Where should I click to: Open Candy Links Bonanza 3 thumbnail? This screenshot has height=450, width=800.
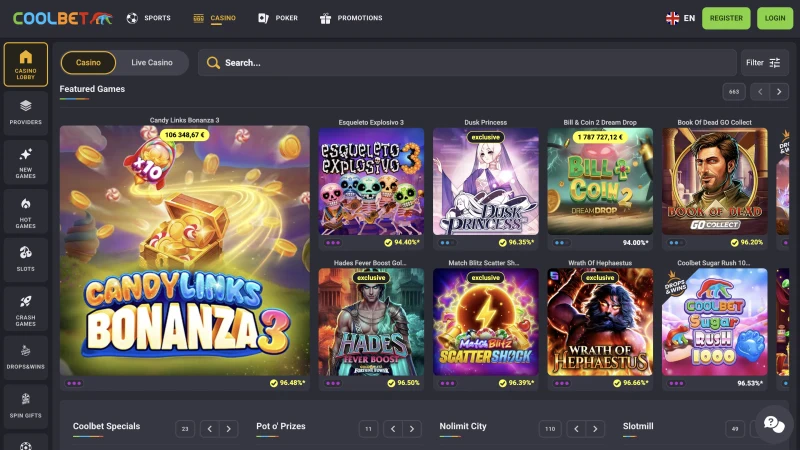(x=184, y=250)
